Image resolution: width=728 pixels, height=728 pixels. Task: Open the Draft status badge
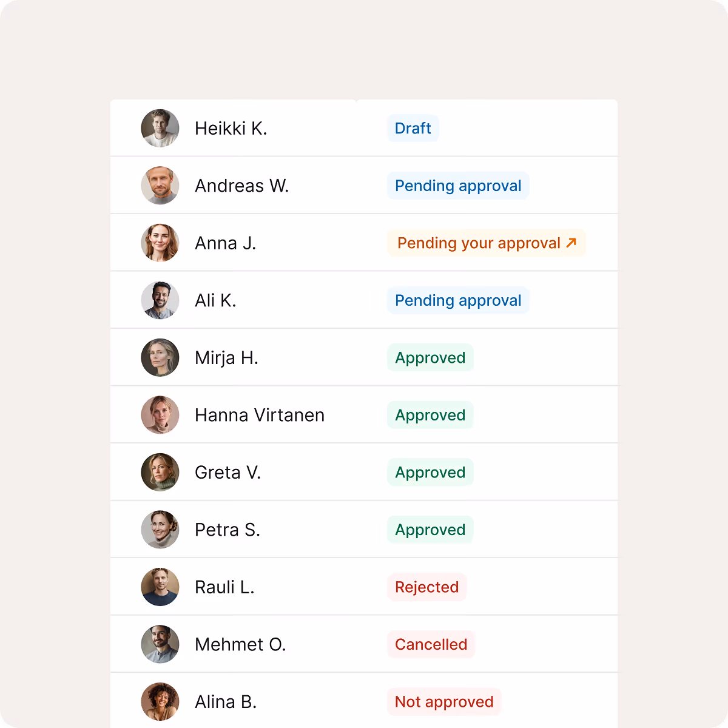(x=413, y=128)
